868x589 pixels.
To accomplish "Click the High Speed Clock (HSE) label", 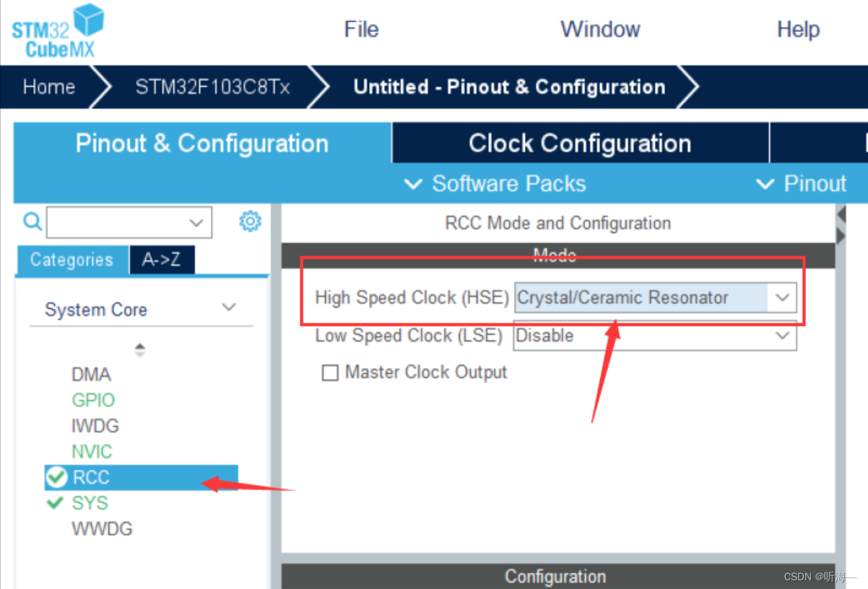I will pyautogui.click(x=412, y=297).
